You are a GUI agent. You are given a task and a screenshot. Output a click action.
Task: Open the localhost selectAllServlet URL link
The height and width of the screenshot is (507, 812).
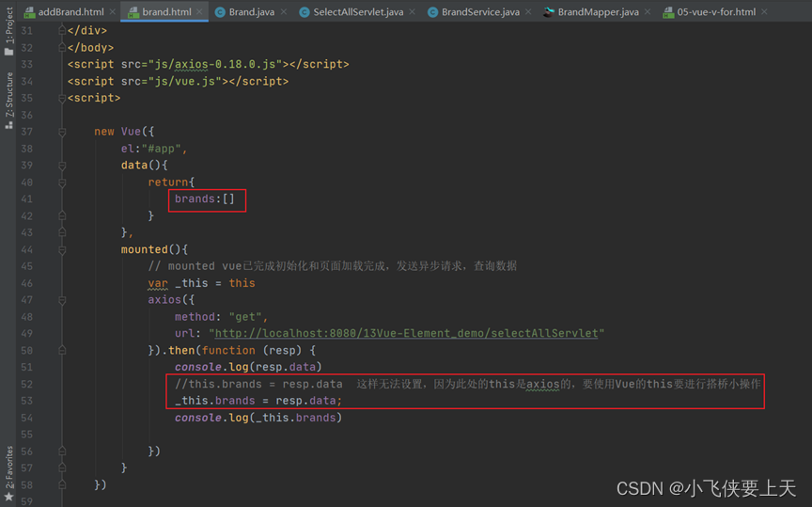[x=407, y=333]
